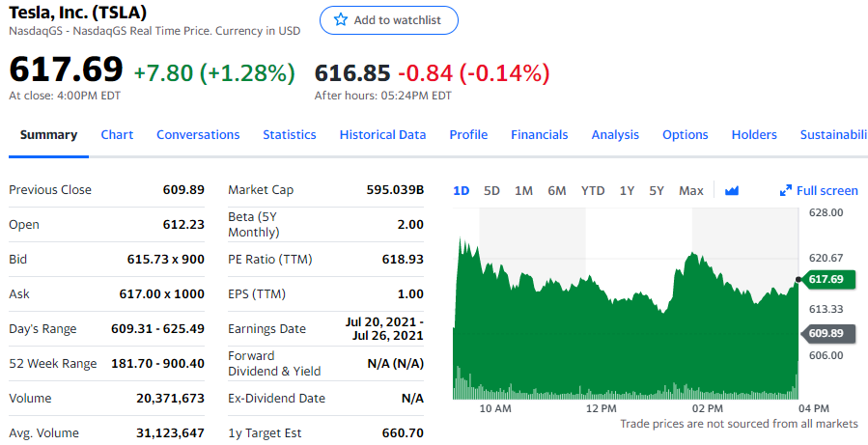Click the 609.89 previous close chart marker
868x445 pixels.
coord(825,333)
